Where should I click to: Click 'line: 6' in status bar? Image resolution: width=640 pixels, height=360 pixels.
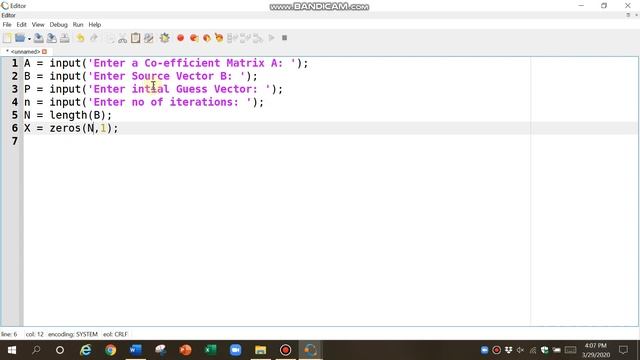pyautogui.click(x=9, y=334)
